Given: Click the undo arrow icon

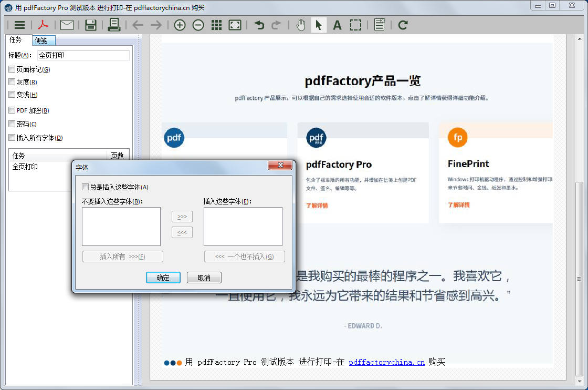Looking at the screenshot, I should point(259,25).
